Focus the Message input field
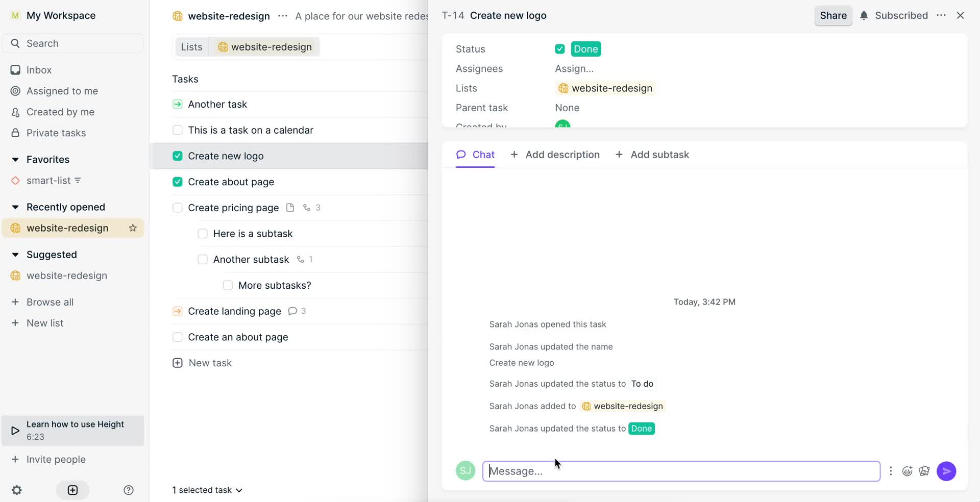The height and width of the screenshot is (502, 980). click(681, 471)
